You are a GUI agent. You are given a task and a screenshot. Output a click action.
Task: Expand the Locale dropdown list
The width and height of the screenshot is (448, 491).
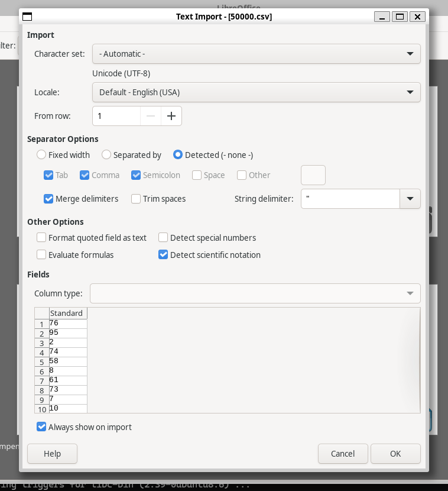(x=256, y=92)
